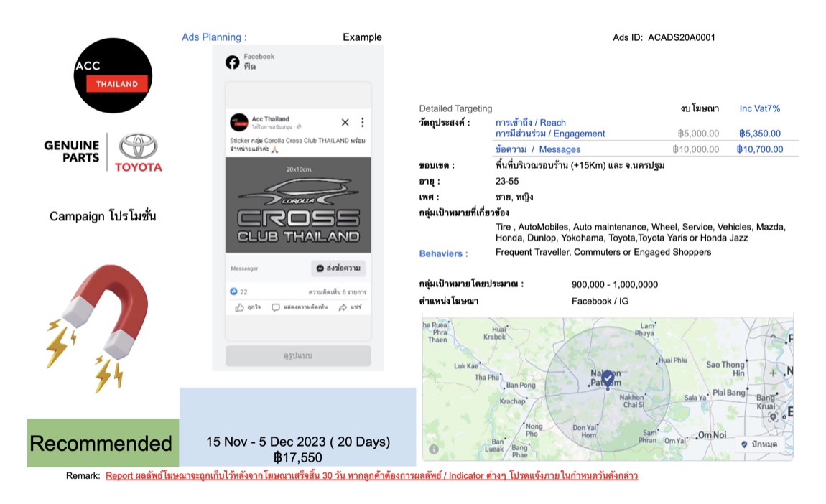Click the การมีส่วนร่วม / Engagement objective
826x504 pixels.
pyautogui.click(x=550, y=134)
